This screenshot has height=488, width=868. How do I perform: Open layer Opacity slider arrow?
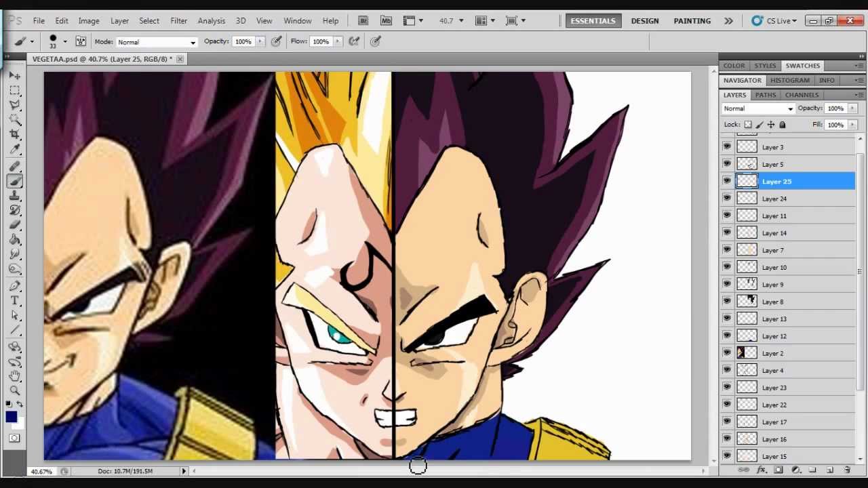click(852, 108)
